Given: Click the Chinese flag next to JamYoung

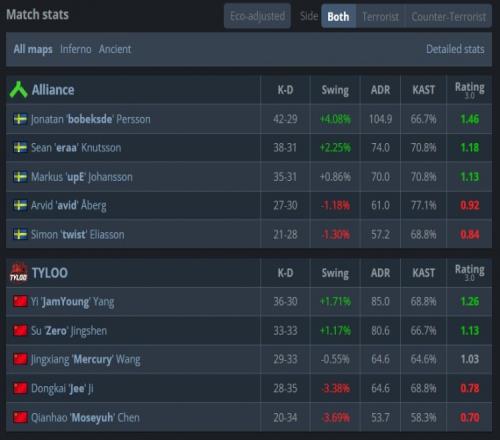Looking at the screenshot, I should click(x=20, y=301).
